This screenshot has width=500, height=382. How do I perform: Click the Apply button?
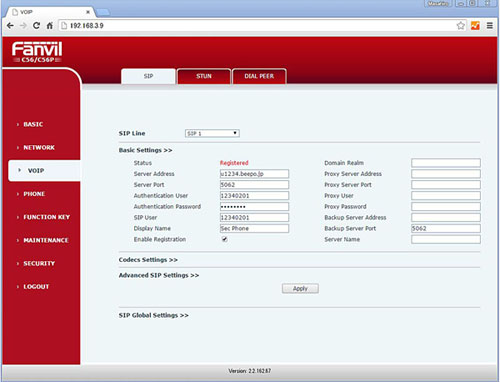point(300,289)
